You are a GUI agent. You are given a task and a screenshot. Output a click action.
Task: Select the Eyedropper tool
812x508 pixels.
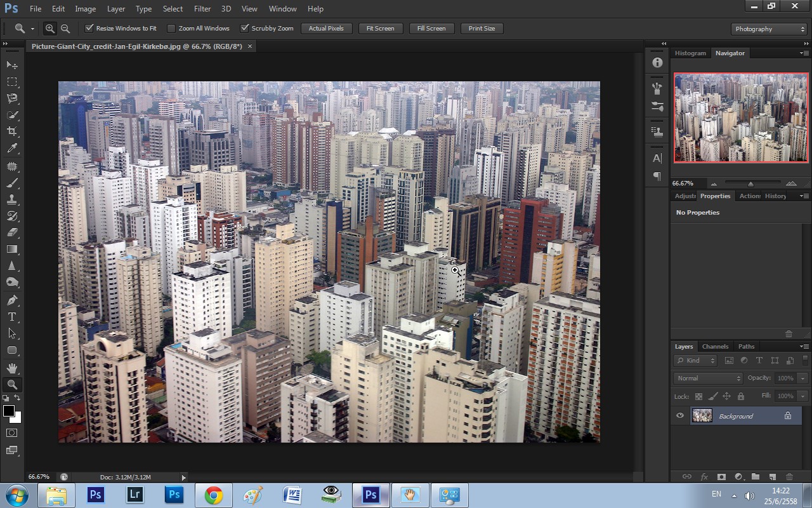pos(12,149)
